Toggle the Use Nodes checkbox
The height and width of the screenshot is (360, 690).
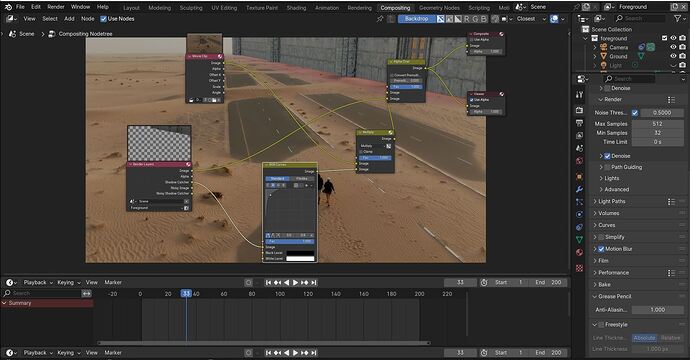[x=103, y=19]
